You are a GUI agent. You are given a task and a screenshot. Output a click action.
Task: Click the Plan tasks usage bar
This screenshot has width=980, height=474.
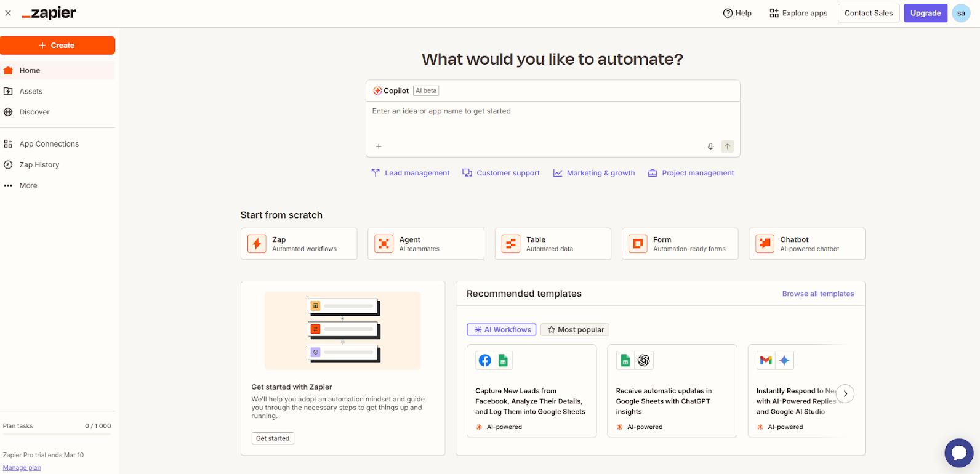pos(57,435)
